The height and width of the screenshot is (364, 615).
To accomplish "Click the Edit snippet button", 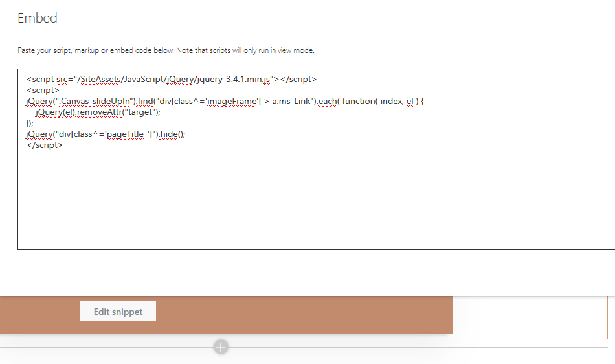I will tap(118, 311).
